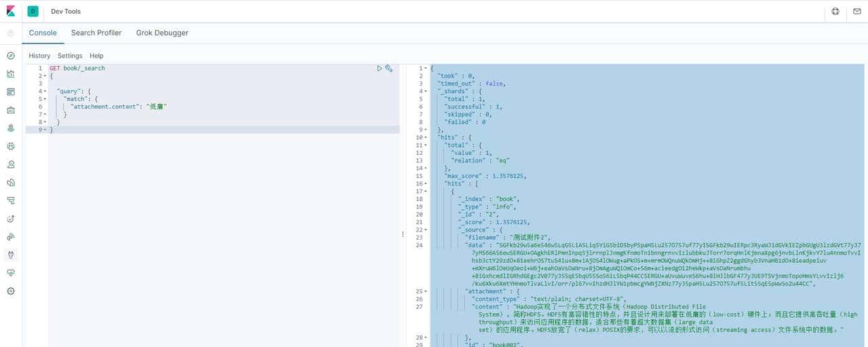This screenshot has width=868, height=347.
Task: Fold the "attachment" object in response
Action: (x=426, y=291)
